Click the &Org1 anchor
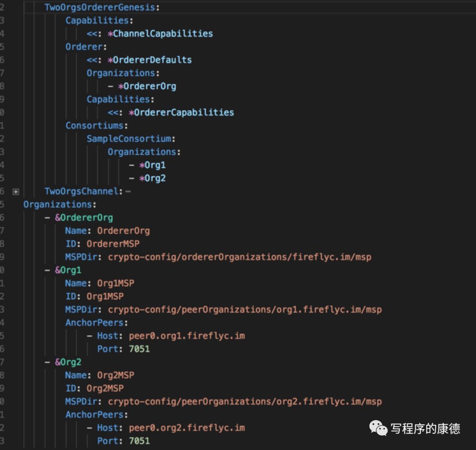Viewport: 476px width, 450px height. pyautogui.click(x=68, y=270)
